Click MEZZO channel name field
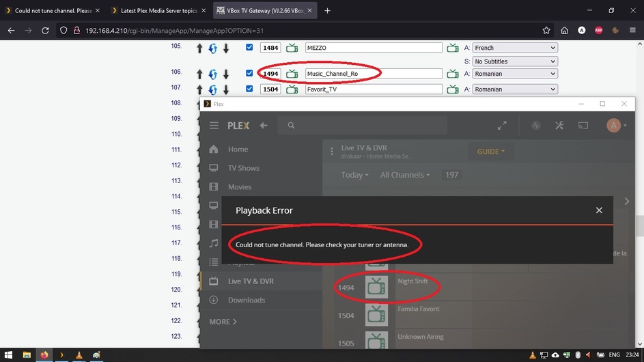Screen dimensions: 644x362 point(374,48)
